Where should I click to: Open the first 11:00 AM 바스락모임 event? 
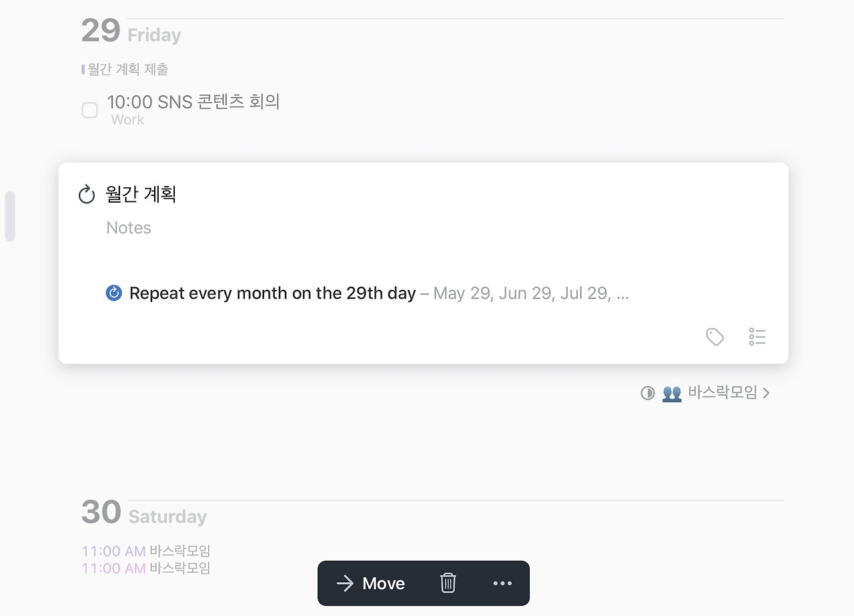coord(146,551)
